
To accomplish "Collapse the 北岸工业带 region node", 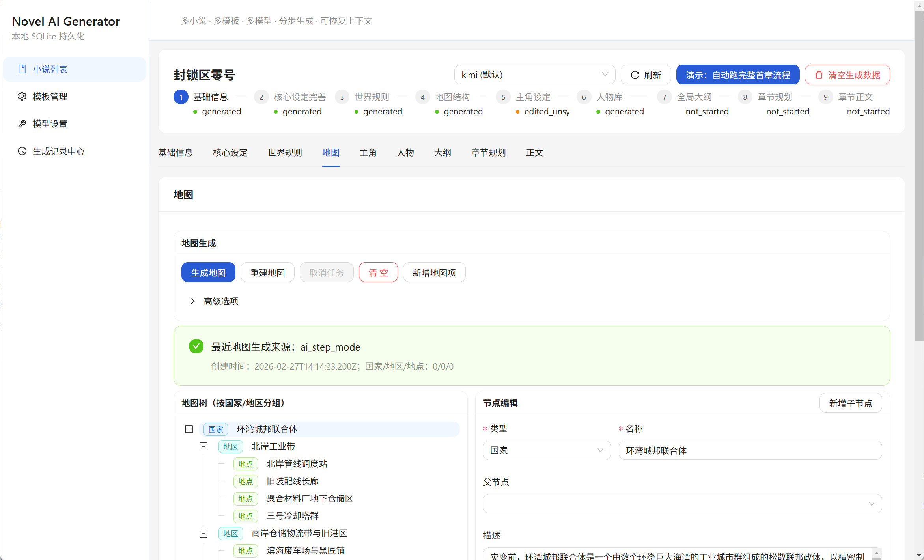I will 204,446.
